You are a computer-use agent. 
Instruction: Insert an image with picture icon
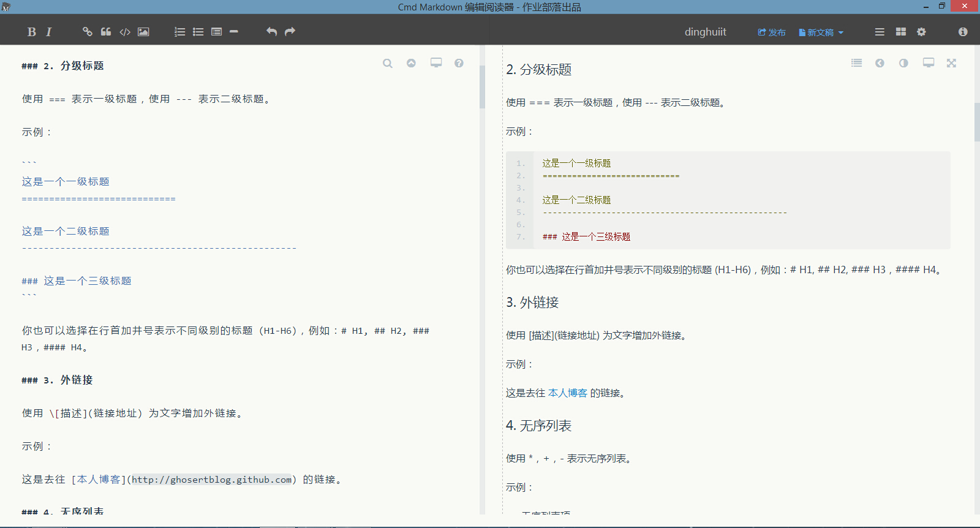coord(143,32)
